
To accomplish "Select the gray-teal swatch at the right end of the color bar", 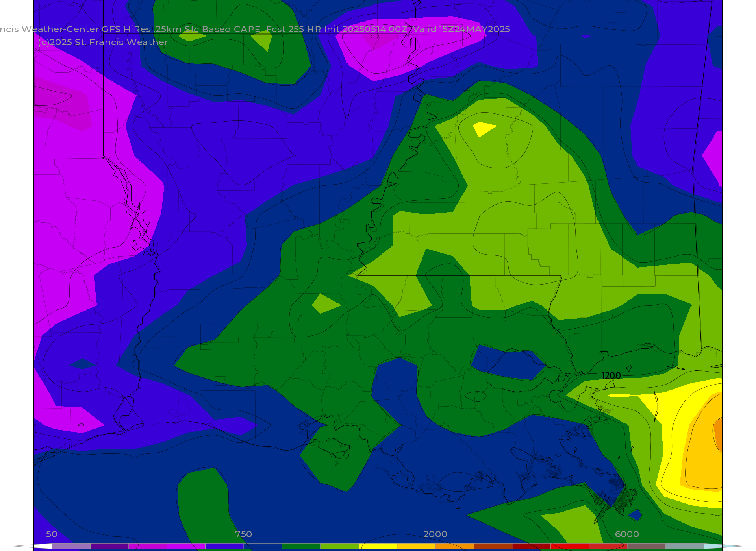I will point(685,546).
